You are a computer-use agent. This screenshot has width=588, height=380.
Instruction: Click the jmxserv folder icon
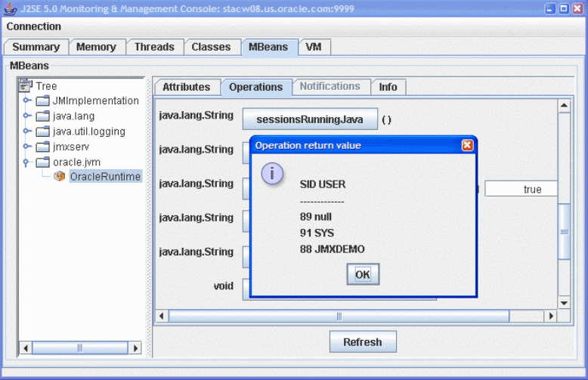point(43,147)
